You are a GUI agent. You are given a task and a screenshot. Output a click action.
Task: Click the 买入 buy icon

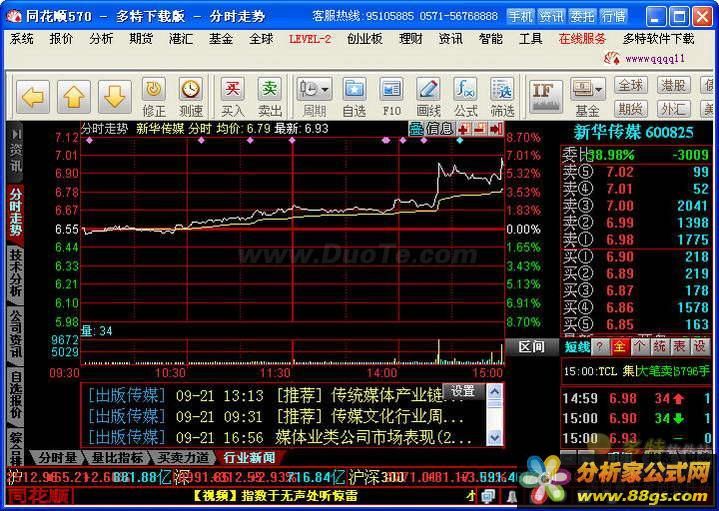232,97
